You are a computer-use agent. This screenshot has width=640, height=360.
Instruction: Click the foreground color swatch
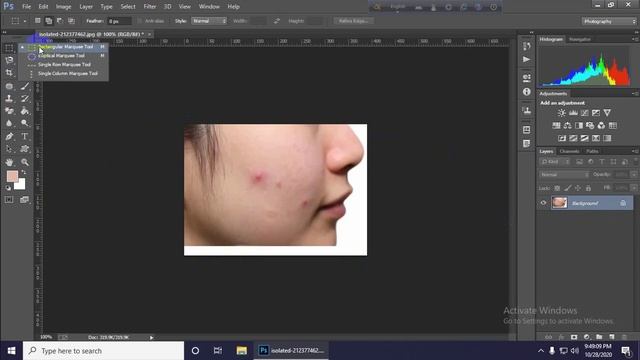point(12,176)
